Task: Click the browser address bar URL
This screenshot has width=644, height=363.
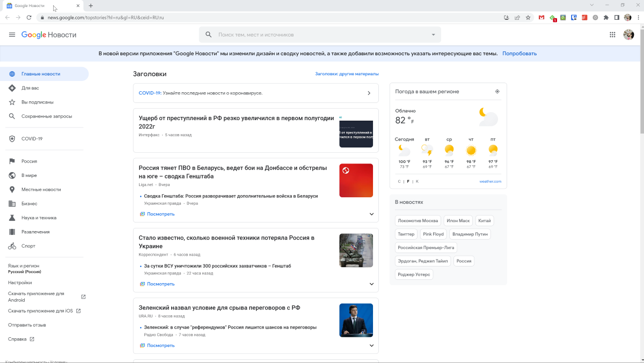Action: pos(106,18)
